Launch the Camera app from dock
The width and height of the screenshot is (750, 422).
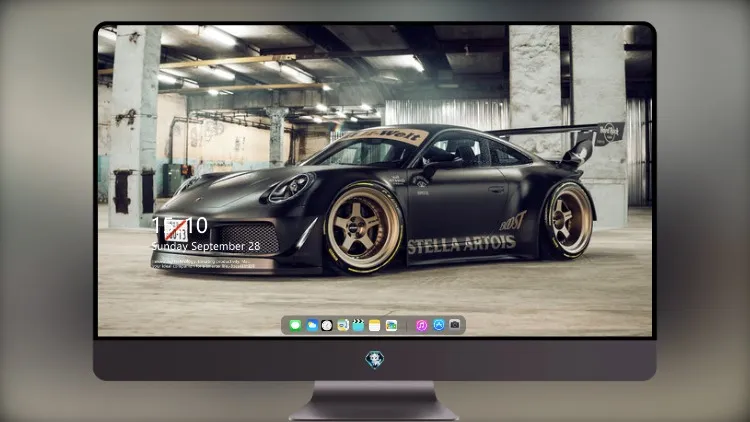coord(455,325)
